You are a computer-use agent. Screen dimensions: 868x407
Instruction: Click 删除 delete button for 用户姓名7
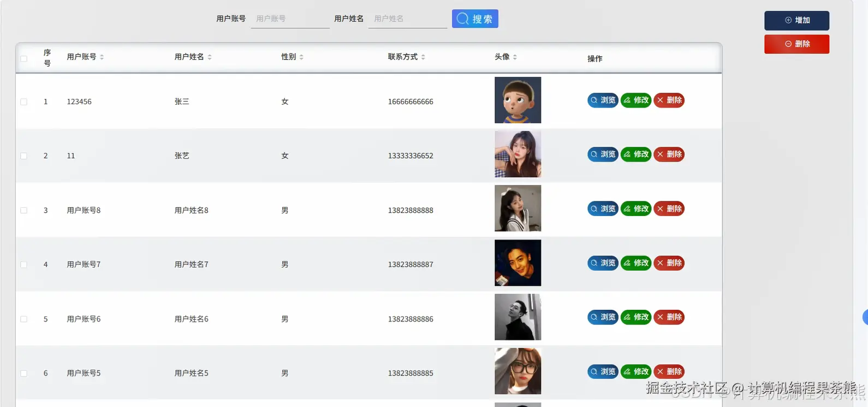(x=669, y=263)
